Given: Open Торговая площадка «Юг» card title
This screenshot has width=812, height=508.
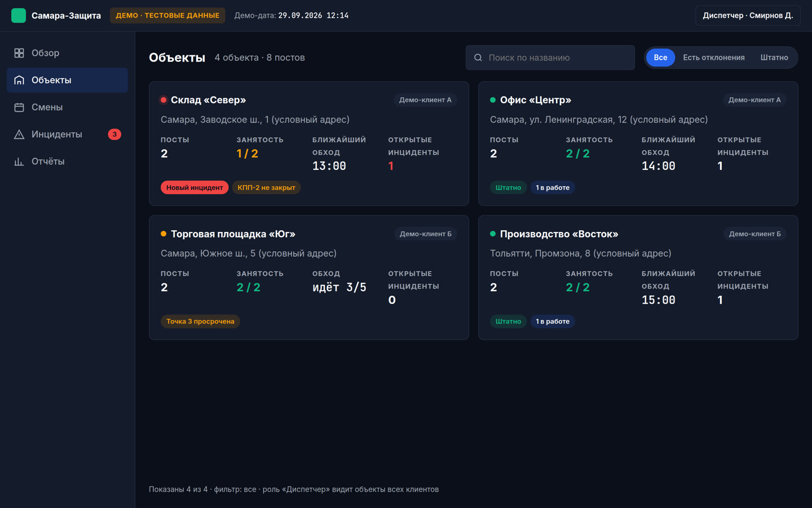Looking at the screenshot, I should (233, 234).
